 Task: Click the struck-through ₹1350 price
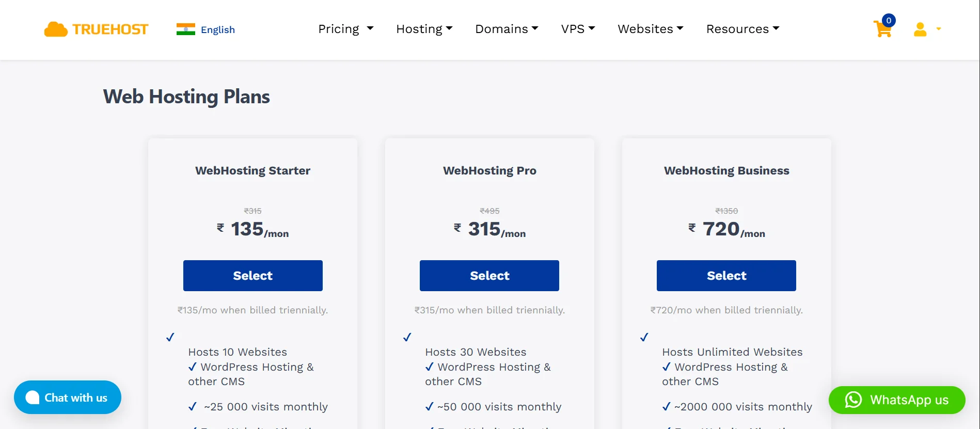coord(726,211)
